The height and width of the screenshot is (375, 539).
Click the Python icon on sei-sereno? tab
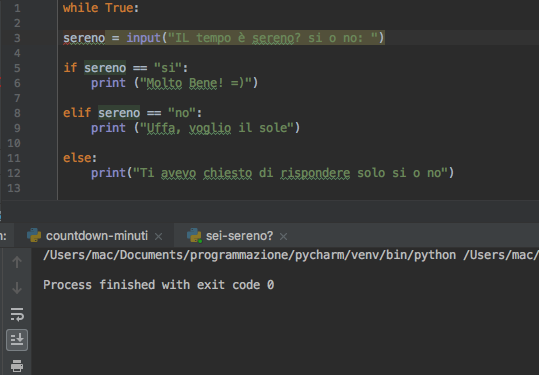(x=194, y=235)
